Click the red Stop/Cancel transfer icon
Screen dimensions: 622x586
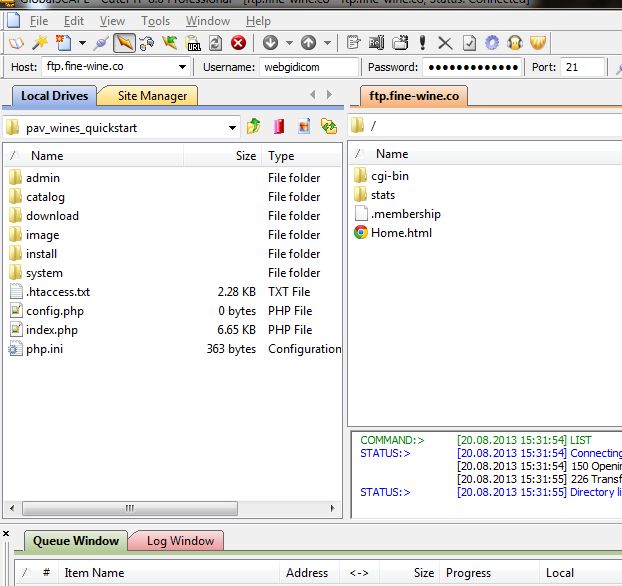coord(238,43)
